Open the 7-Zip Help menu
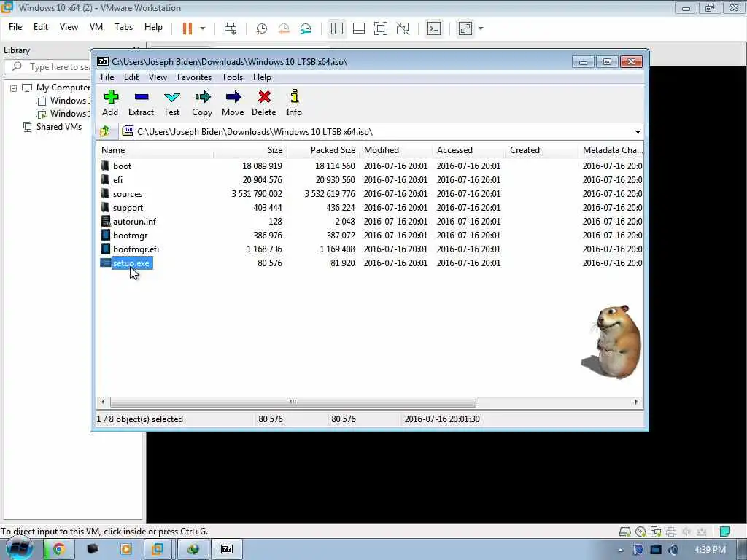The image size is (747, 560). 262,77
